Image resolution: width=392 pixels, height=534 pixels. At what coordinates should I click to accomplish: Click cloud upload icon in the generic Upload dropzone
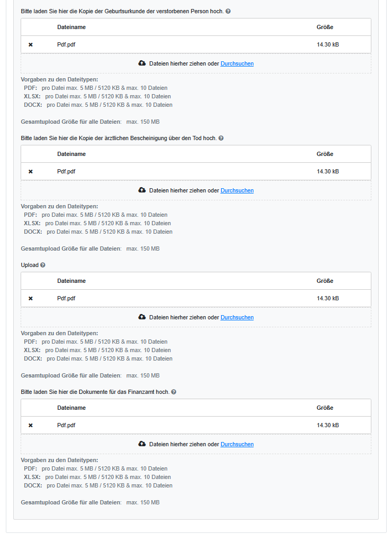click(142, 317)
